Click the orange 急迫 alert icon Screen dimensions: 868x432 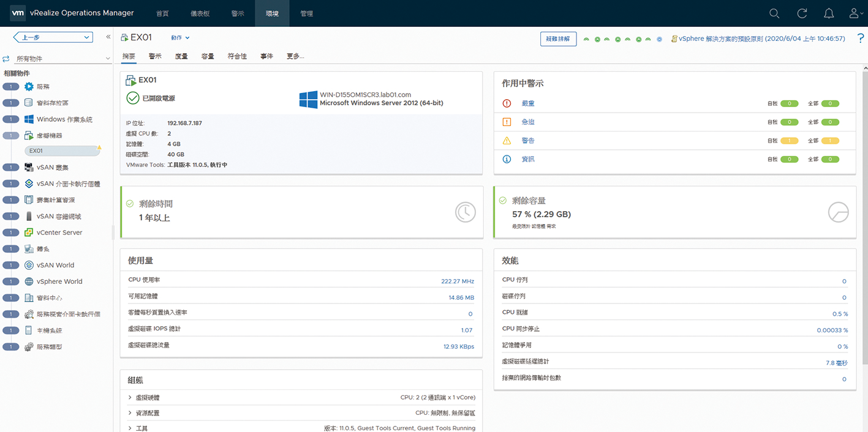[x=507, y=122]
